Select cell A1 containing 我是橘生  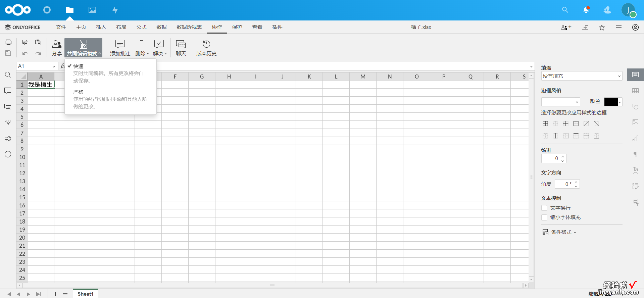(41, 85)
